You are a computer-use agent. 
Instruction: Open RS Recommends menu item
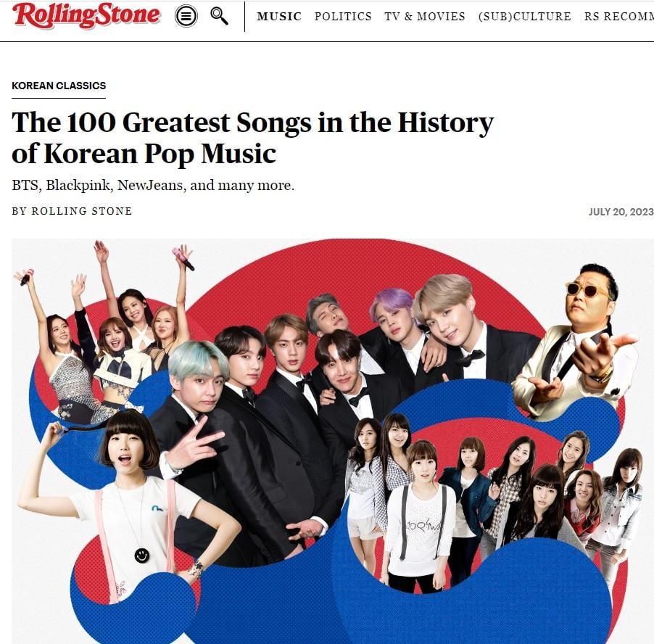pyautogui.click(x=619, y=16)
